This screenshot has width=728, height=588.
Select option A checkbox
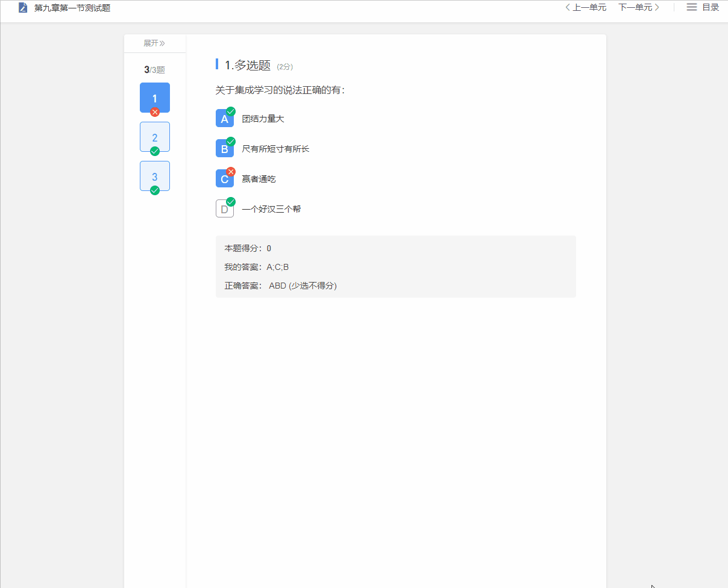coord(225,119)
